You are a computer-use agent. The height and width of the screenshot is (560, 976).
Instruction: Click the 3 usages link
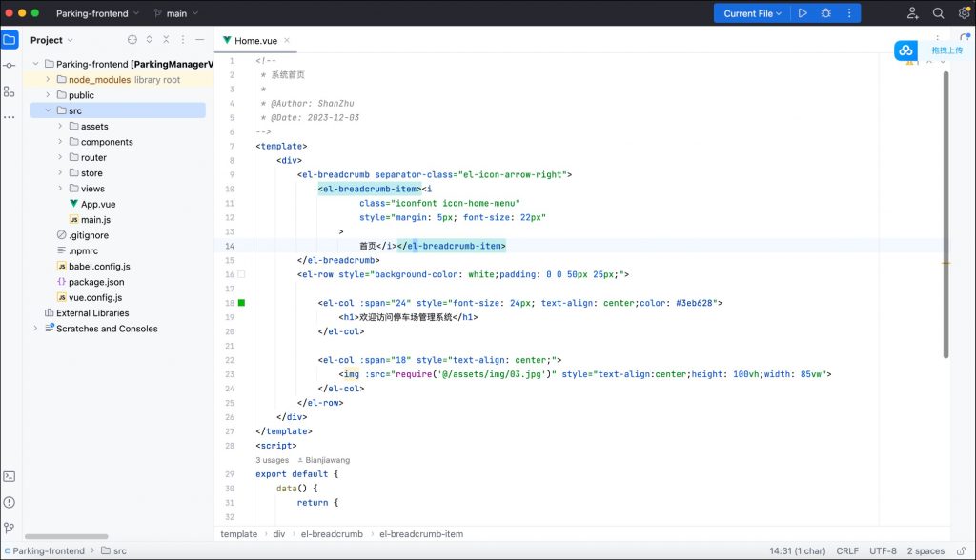pyautogui.click(x=272, y=460)
